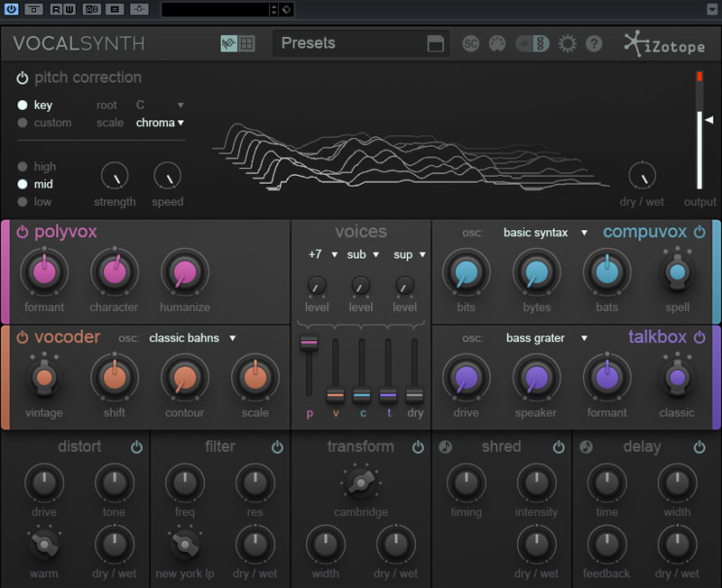
Task: Click the talkbox t mixer fader
Action: (x=388, y=395)
